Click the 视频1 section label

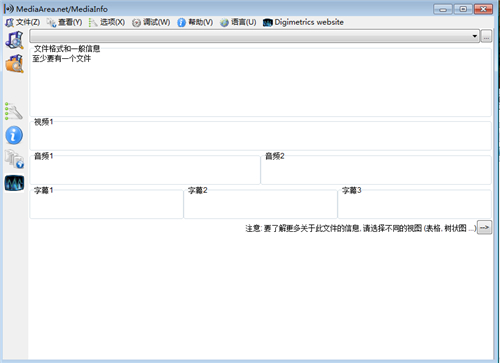[x=43, y=122]
